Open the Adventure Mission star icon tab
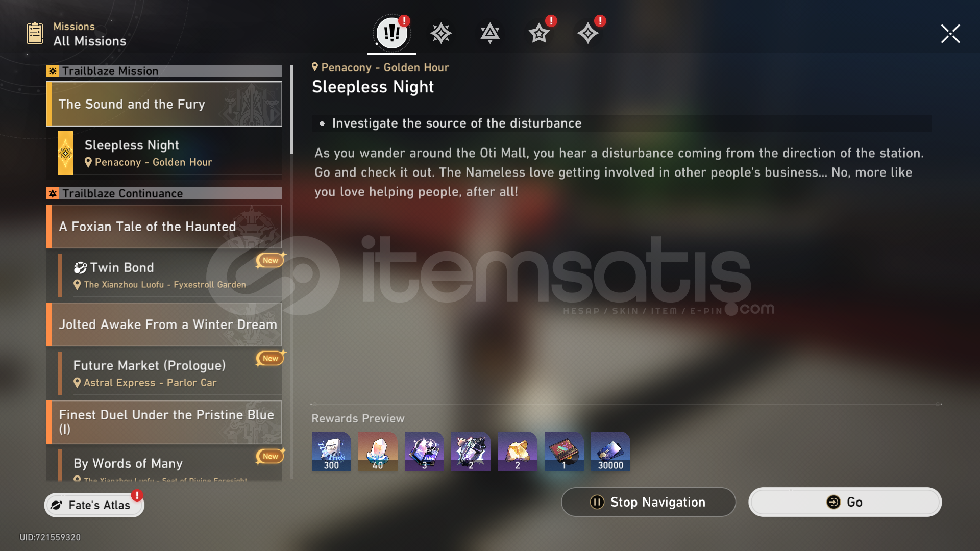This screenshot has width=980, height=551. tap(539, 34)
